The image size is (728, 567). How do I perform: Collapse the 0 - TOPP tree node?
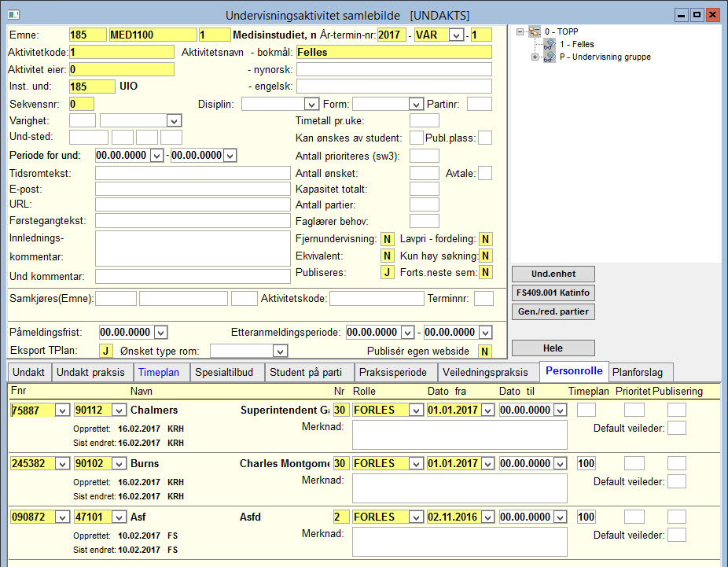520,31
